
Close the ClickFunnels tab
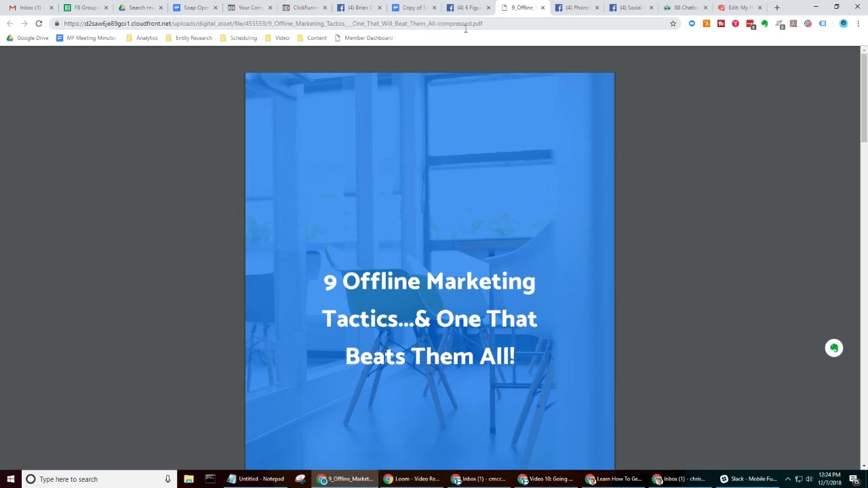[325, 7]
